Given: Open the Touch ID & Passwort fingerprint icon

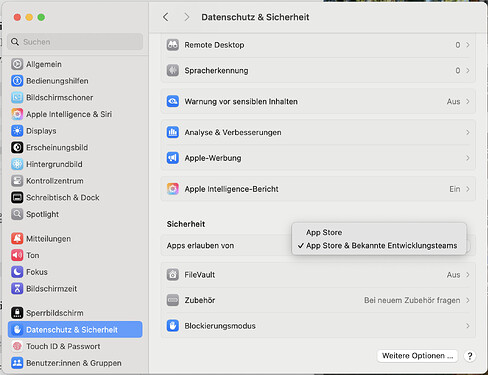Looking at the screenshot, I should point(17,346).
